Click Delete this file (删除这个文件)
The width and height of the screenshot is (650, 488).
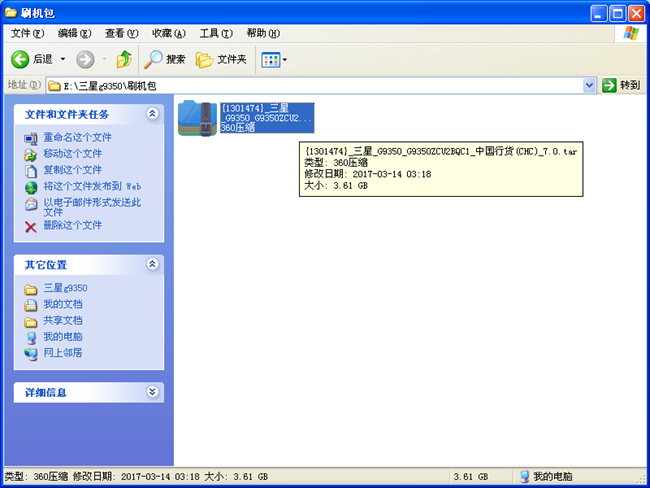72,226
